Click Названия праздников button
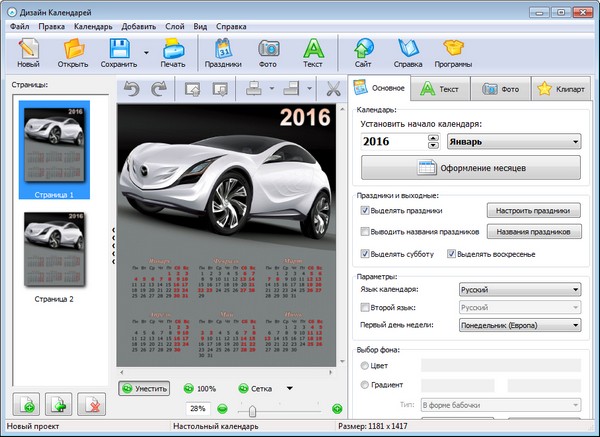The height and width of the screenshot is (437, 600). [x=534, y=232]
